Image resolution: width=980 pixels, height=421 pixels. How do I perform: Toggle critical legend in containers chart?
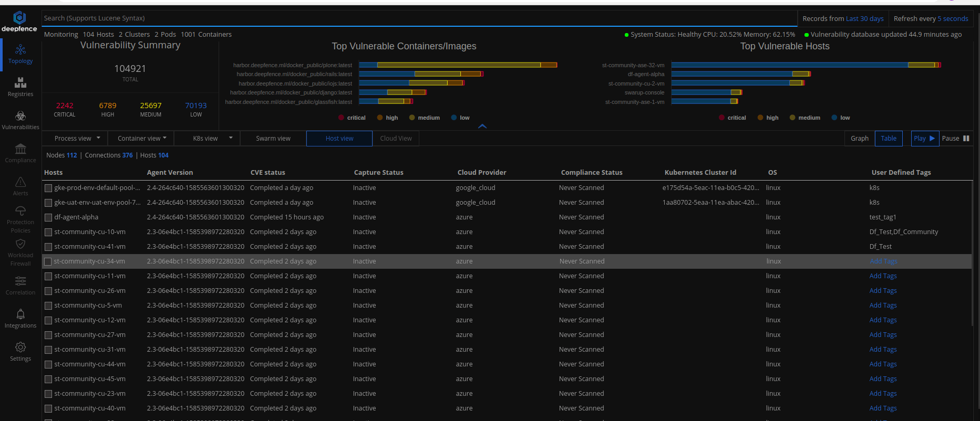[352, 118]
